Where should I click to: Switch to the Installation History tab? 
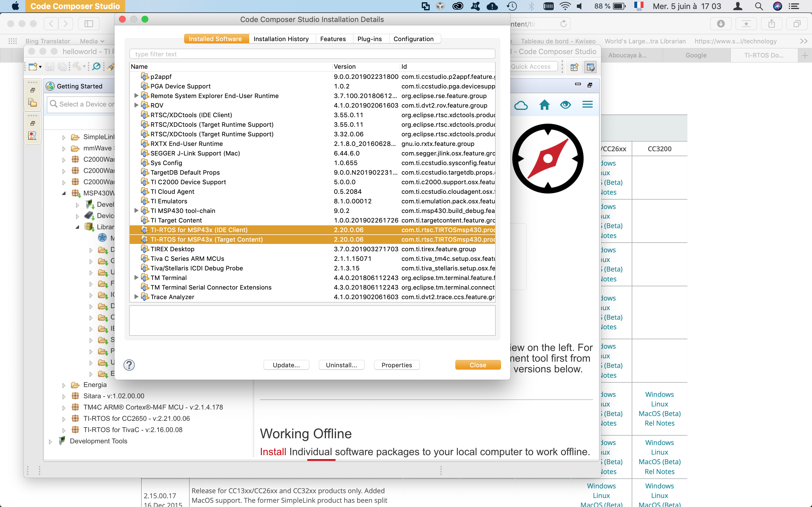click(281, 39)
